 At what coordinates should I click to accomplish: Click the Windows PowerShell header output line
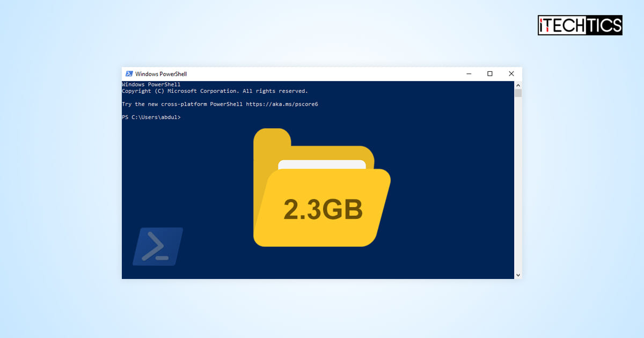[x=151, y=84]
